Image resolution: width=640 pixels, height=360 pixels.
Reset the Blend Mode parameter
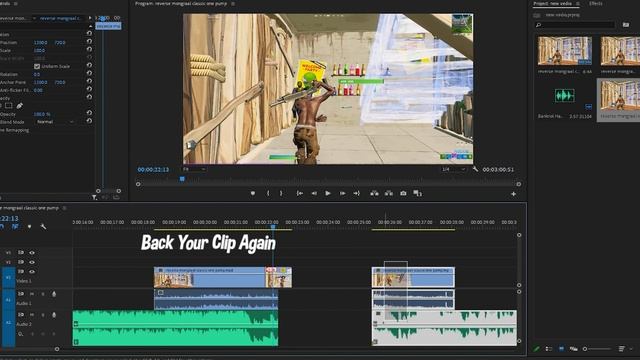point(89,121)
